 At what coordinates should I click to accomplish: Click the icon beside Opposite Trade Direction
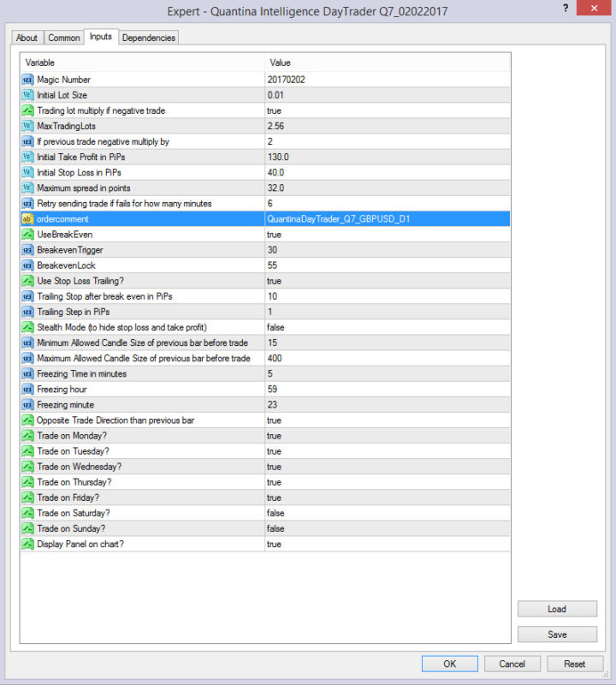pyautogui.click(x=27, y=420)
